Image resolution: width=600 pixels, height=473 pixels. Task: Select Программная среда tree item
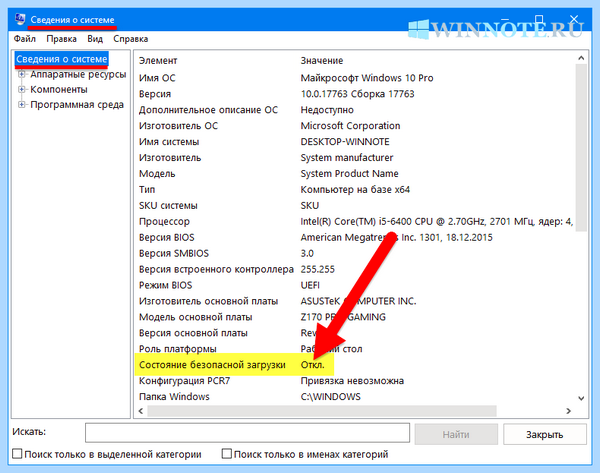click(x=77, y=104)
